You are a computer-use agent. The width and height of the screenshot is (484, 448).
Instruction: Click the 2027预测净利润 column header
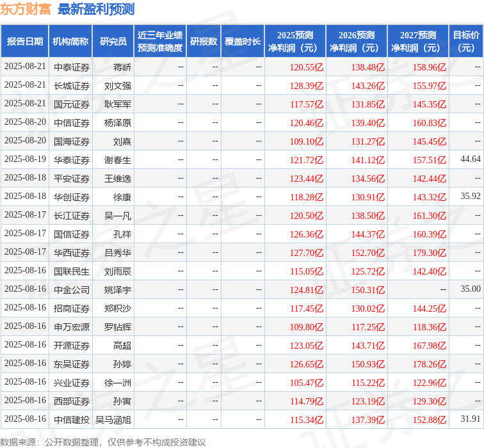417,42
